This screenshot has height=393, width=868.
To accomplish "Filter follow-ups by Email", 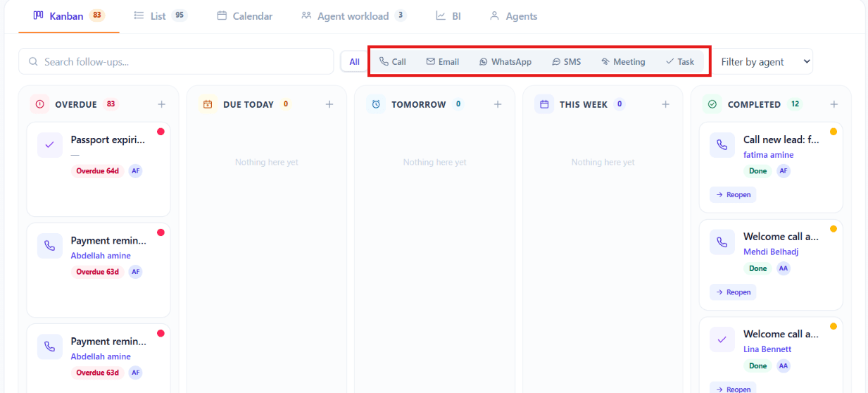I will [443, 61].
